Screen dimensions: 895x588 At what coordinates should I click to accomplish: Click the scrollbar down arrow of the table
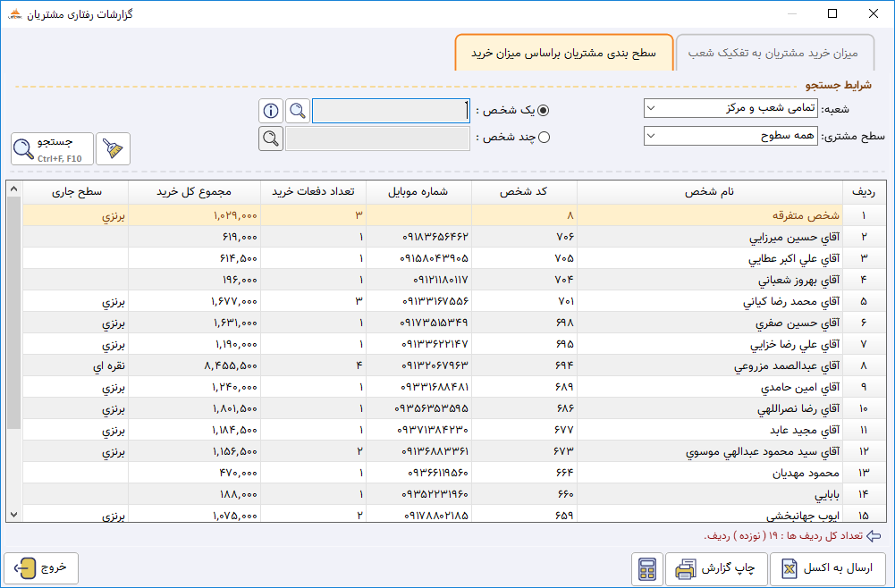(13, 515)
